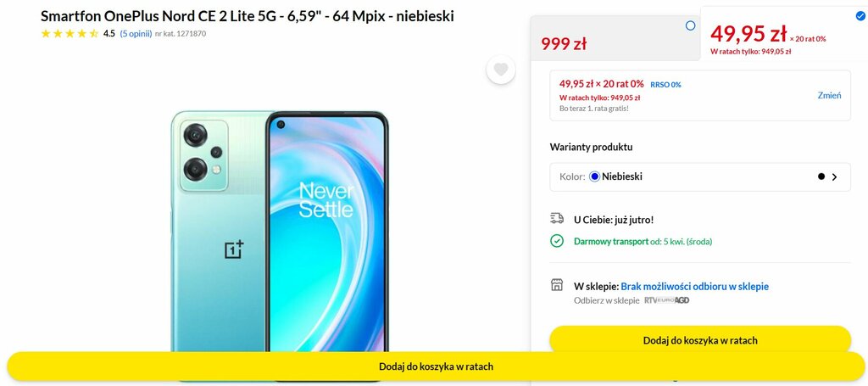This screenshot has height=386, width=868.
Task: Open the 49,95 zł x 20 rat tab
Action: tap(784, 34)
